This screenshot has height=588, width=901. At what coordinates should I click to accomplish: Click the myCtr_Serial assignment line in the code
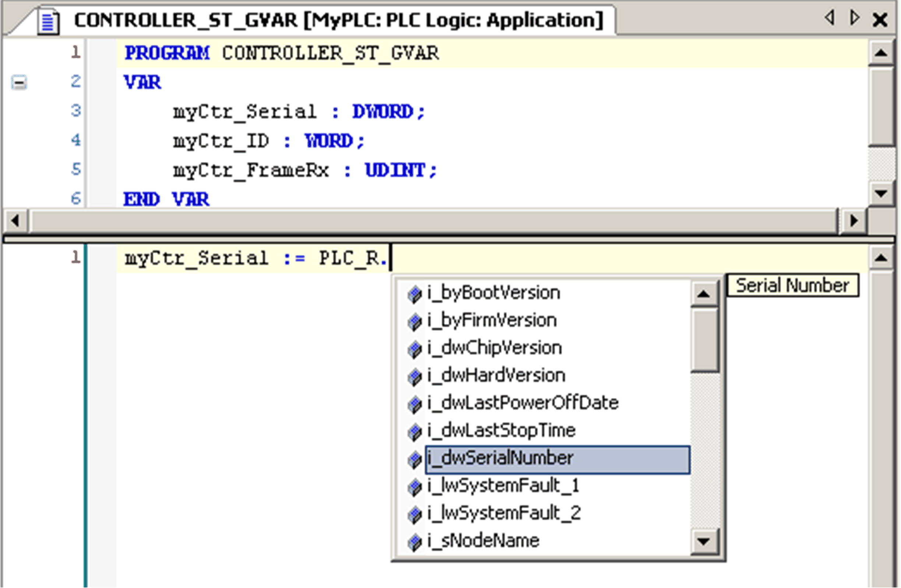tap(254, 258)
